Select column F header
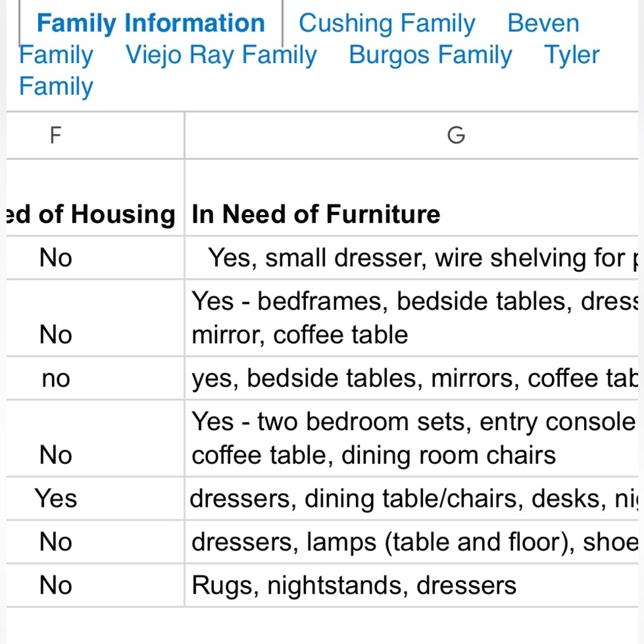644x644 pixels. (x=95, y=135)
